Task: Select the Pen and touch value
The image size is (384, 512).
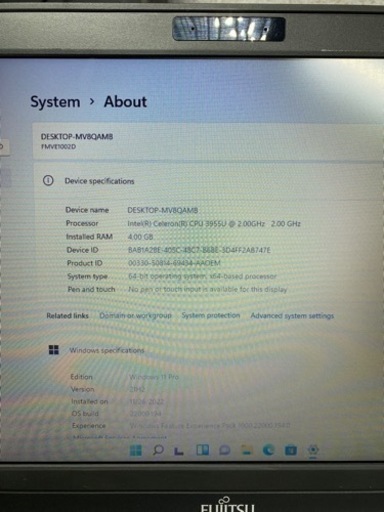Action: [208, 289]
